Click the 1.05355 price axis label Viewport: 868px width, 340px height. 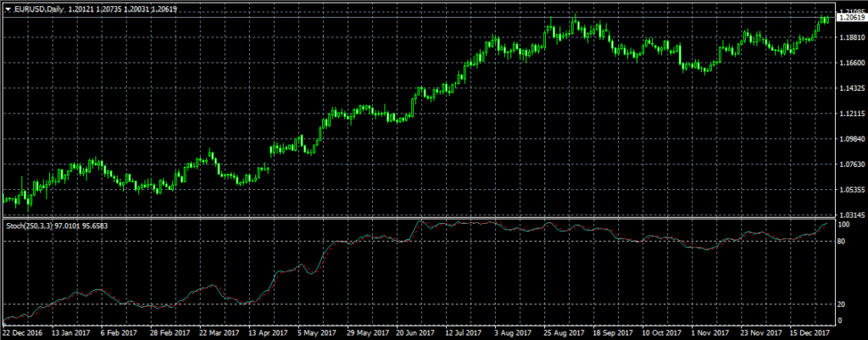pos(849,190)
